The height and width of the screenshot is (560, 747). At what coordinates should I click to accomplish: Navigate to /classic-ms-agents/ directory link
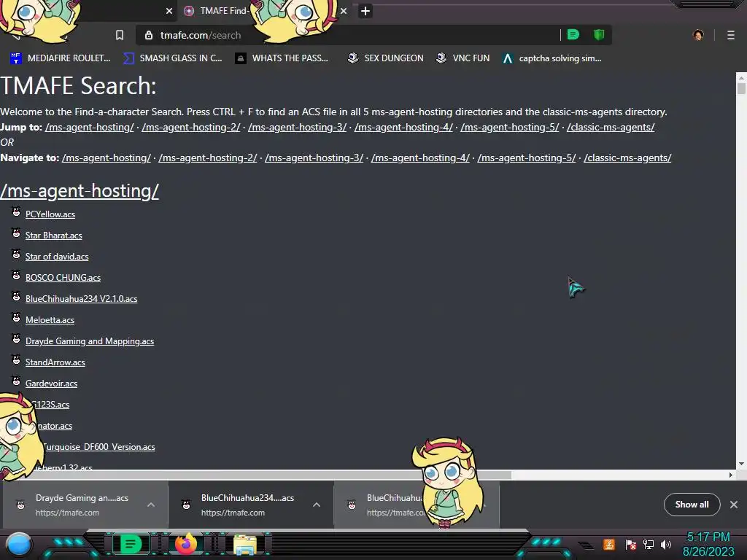pyautogui.click(x=627, y=157)
